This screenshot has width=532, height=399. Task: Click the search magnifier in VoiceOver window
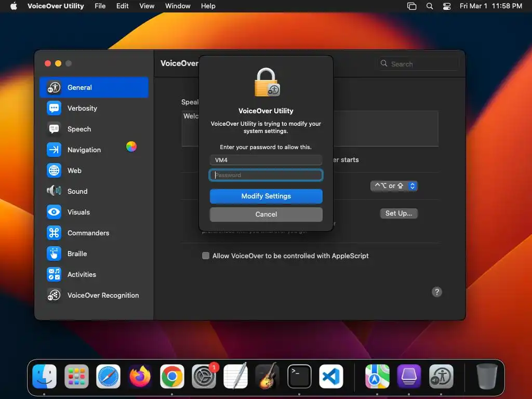(x=384, y=63)
